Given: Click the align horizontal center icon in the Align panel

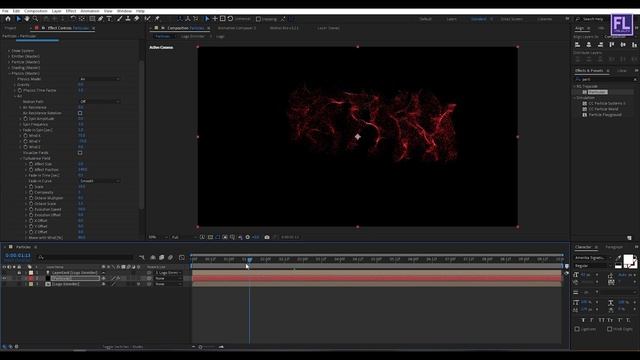Looking at the screenshot, I should point(589,44).
